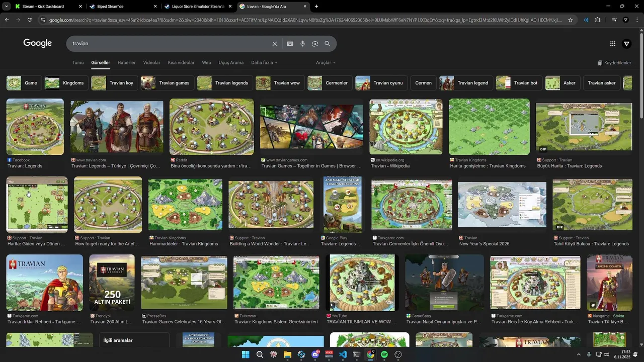Switch to the Videolar tab
644x362 pixels.
pyautogui.click(x=151, y=63)
